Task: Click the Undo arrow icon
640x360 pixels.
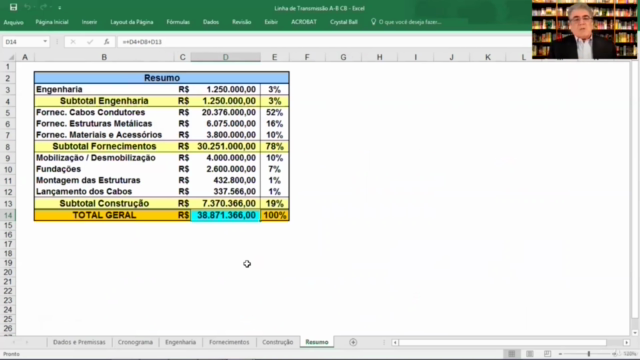Action: [x=27, y=7]
